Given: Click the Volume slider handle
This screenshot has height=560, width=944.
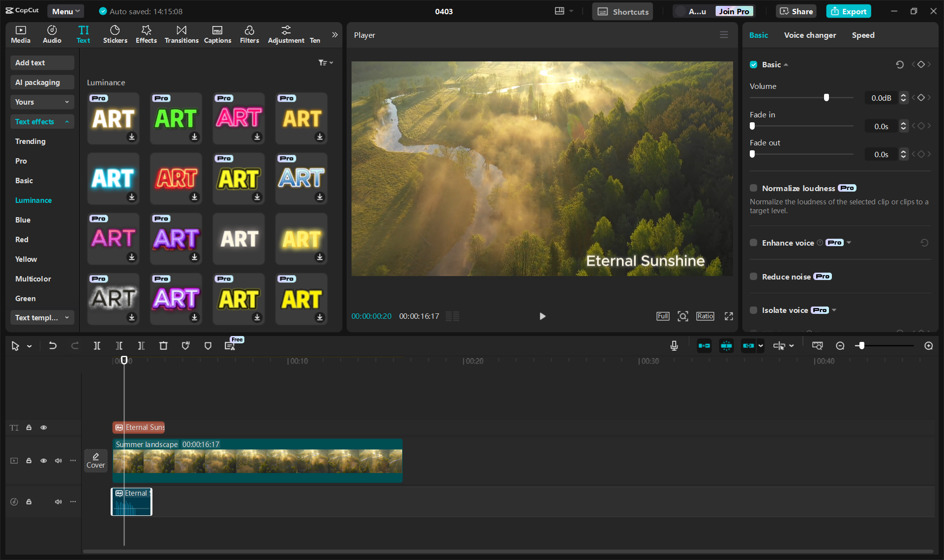Looking at the screenshot, I should pyautogui.click(x=826, y=98).
